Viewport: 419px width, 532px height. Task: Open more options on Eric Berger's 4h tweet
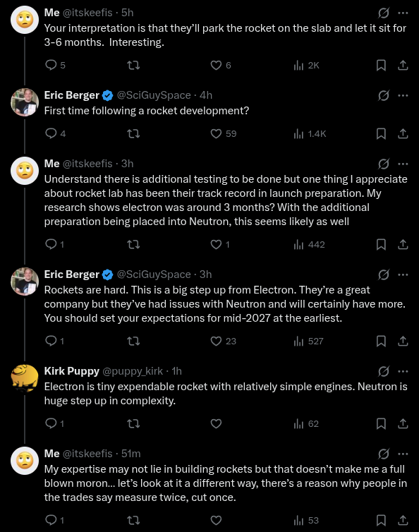tap(403, 96)
